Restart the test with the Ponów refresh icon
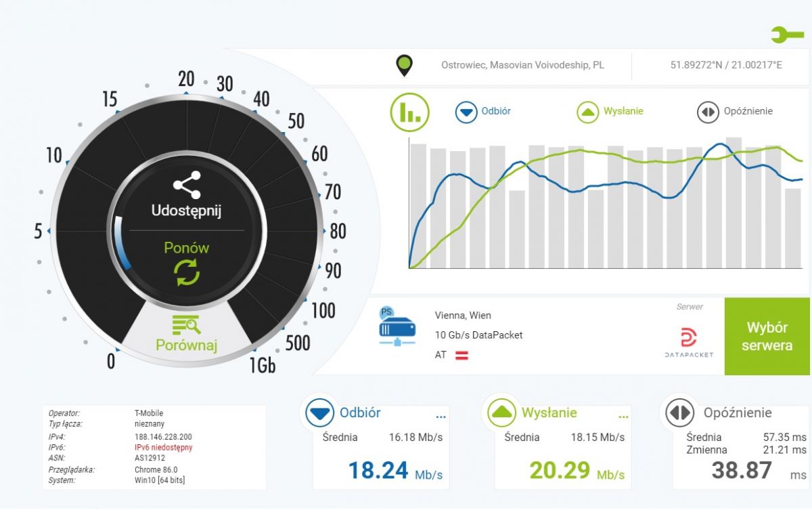Viewport: 812px width, 510px height. (187, 272)
